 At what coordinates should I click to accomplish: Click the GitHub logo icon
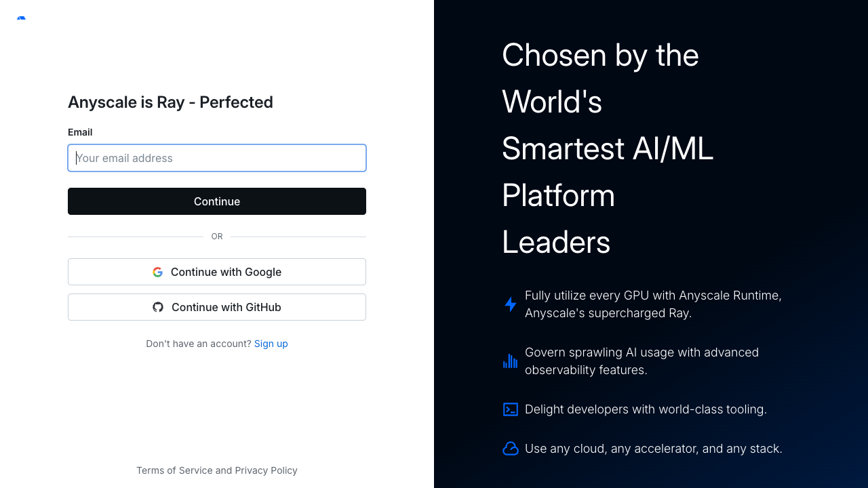(158, 307)
